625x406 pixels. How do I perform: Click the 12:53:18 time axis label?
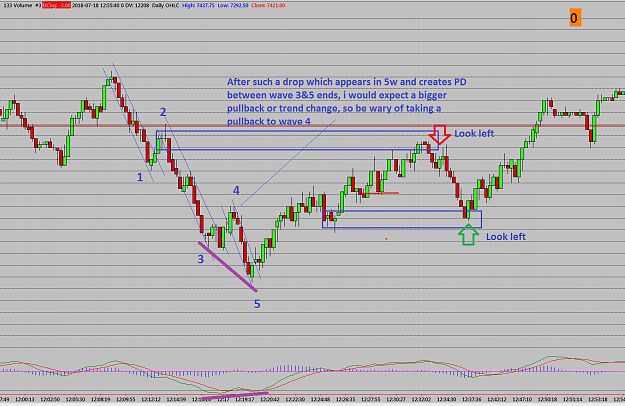point(598,399)
